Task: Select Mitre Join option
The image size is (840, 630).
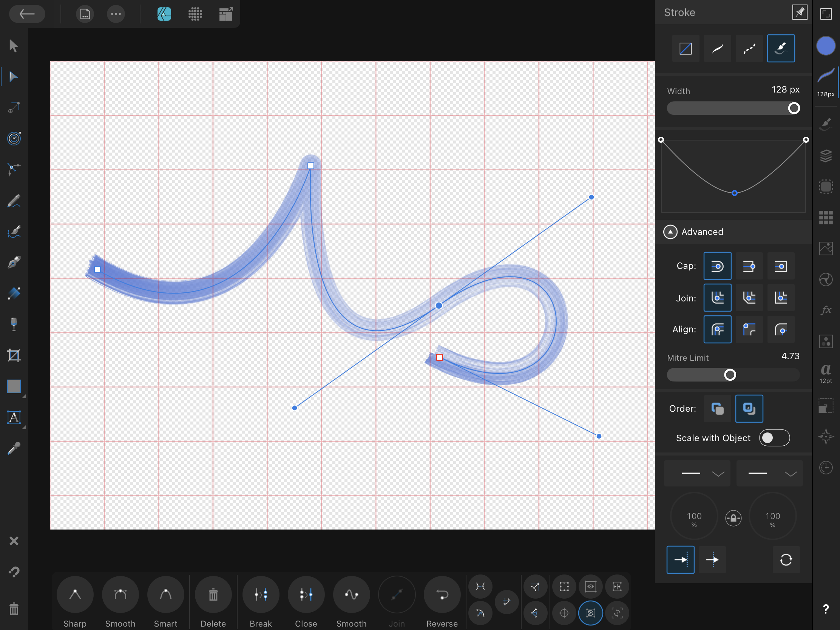Action: coord(781,298)
